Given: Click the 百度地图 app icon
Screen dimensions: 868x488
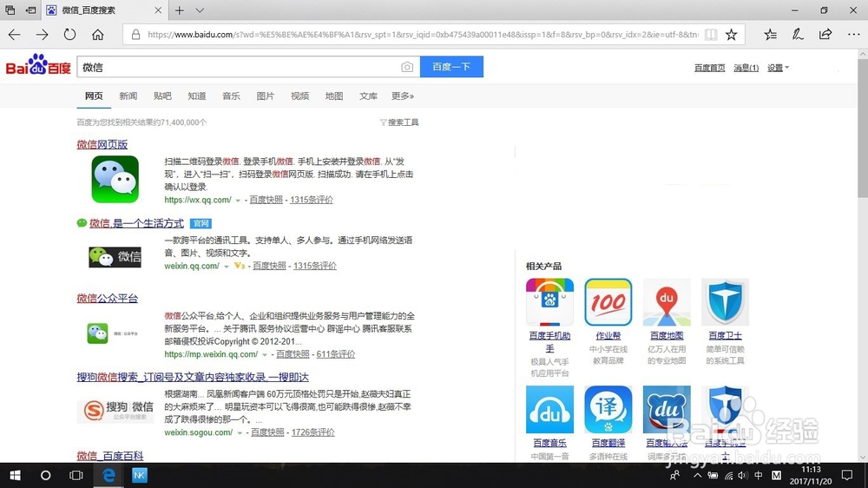Looking at the screenshot, I should (x=667, y=302).
